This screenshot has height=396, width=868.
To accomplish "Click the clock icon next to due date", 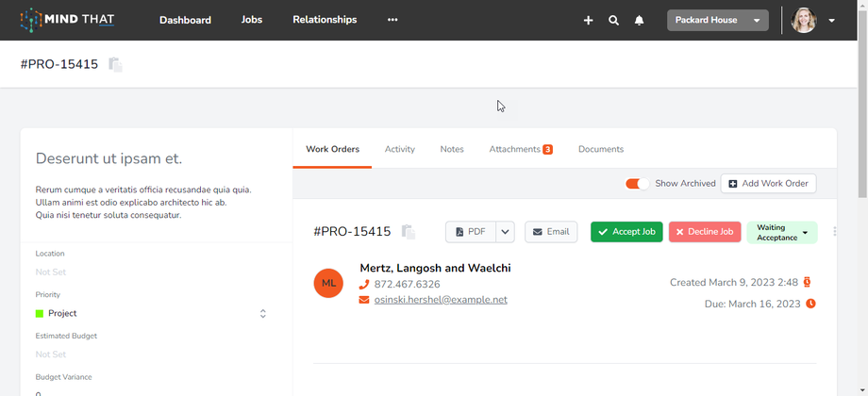I will [810, 304].
